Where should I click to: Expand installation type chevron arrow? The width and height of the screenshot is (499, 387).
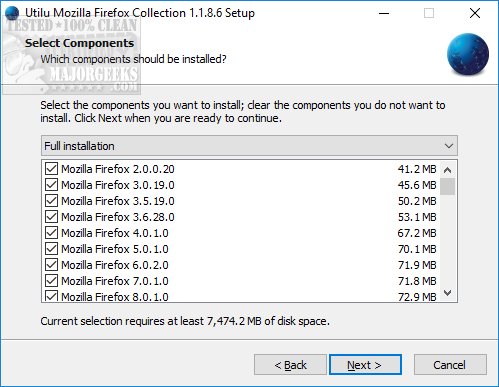[449, 146]
